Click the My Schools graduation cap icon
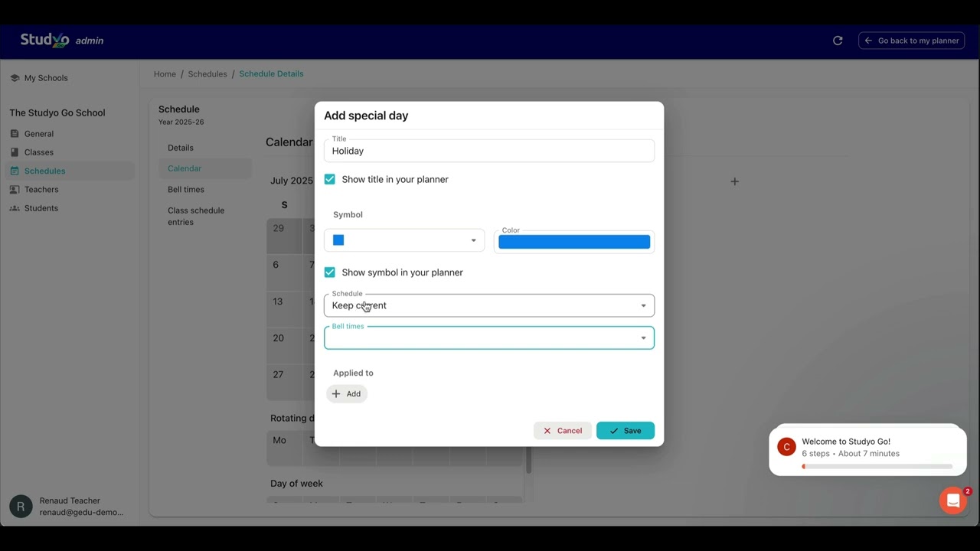 (15, 78)
